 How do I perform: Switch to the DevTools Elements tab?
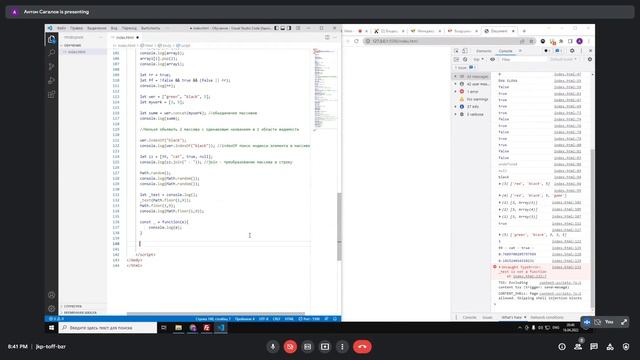click(x=484, y=51)
